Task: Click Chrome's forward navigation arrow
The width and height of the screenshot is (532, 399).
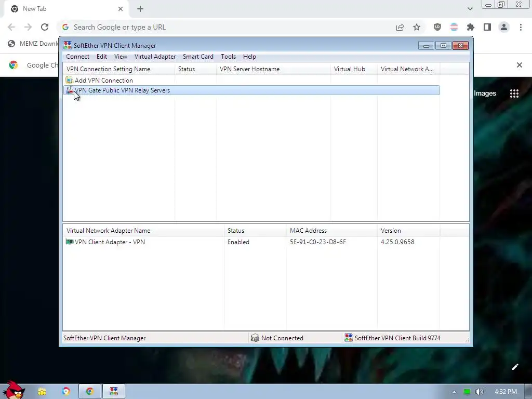Action: [28, 27]
